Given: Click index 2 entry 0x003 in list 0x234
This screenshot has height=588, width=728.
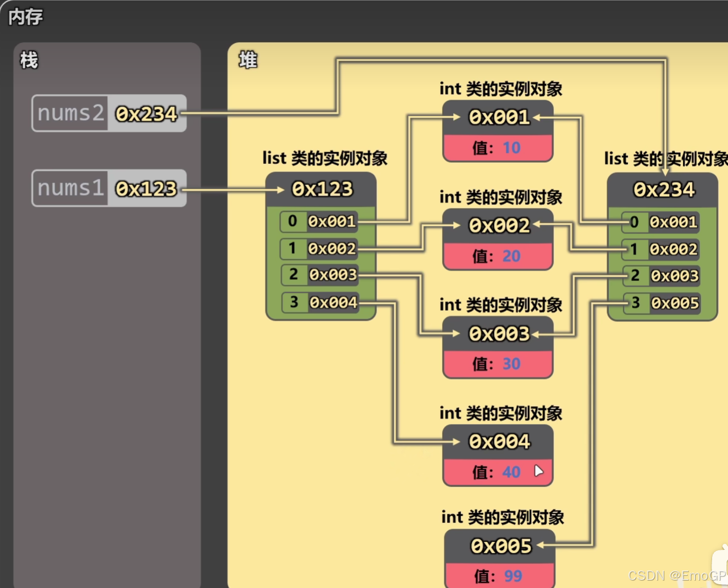Looking at the screenshot, I should tap(662, 276).
